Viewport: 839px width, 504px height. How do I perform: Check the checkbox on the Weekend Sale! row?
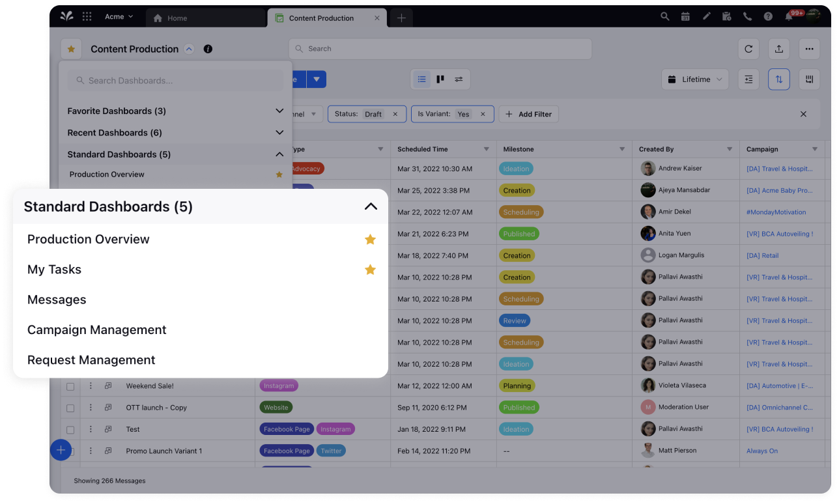(70, 386)
